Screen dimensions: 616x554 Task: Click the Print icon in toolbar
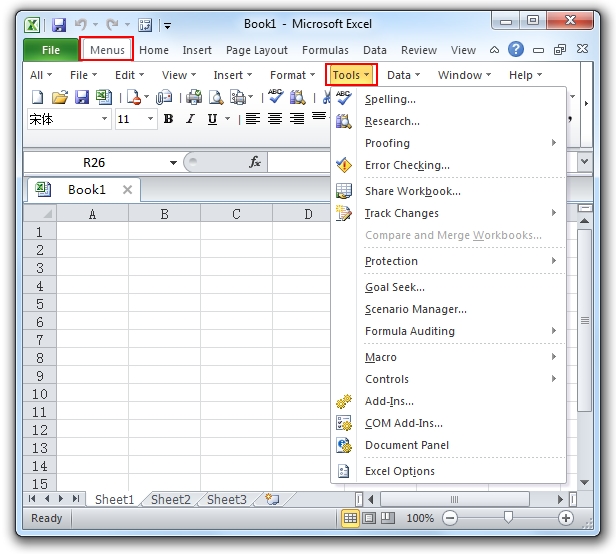pos(194,97)
